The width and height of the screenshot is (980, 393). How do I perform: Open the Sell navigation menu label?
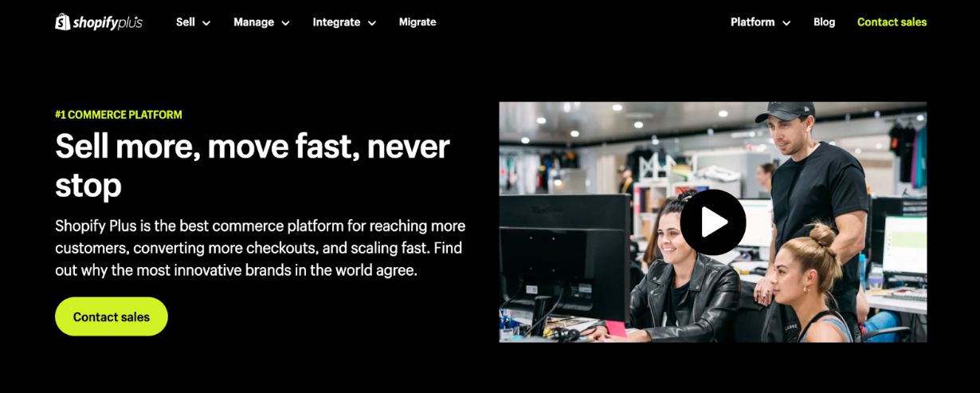coord(186,22)
